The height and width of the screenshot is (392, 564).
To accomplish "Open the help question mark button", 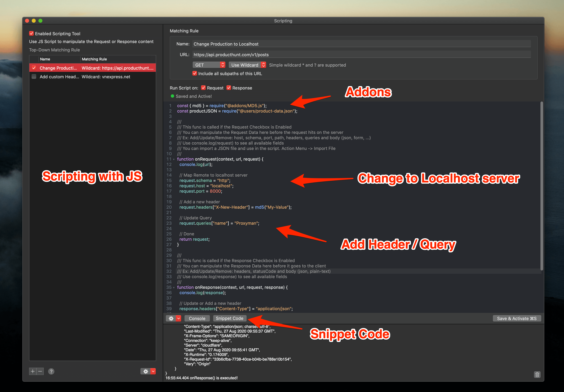I will pyautogui.click(x=51, y=371).
